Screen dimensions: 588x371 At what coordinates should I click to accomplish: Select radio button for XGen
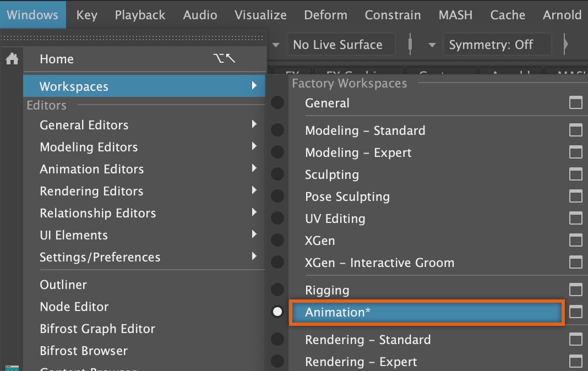(277, 240)
